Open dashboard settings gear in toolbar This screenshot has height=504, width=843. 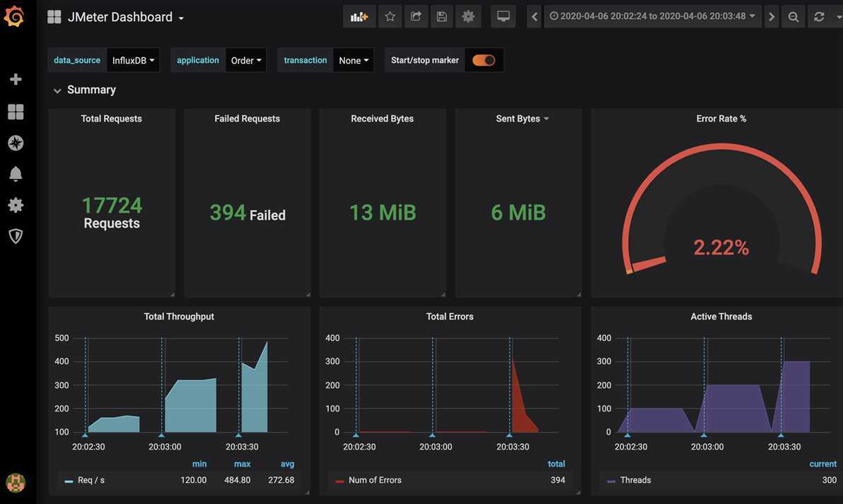click(x=468, y=17)
